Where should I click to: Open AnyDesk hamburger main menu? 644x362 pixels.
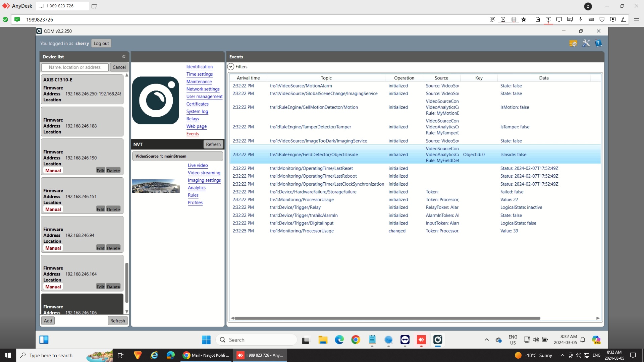[x=636, y=19]
